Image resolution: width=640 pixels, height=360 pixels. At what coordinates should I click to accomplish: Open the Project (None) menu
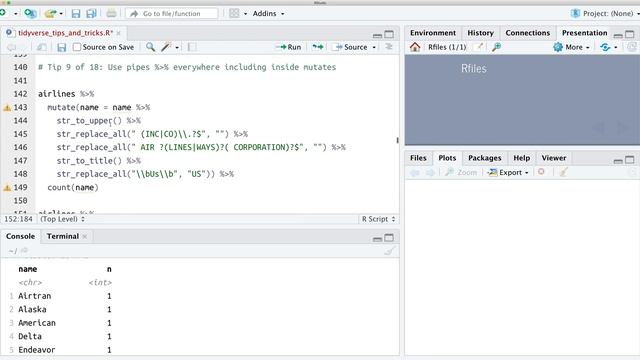click(x=605, y=13)
